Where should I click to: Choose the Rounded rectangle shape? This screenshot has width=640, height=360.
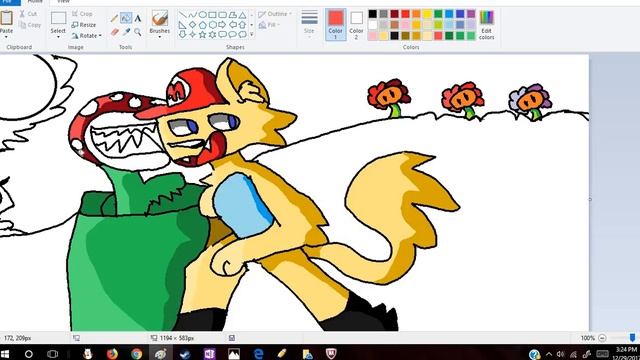222,15
